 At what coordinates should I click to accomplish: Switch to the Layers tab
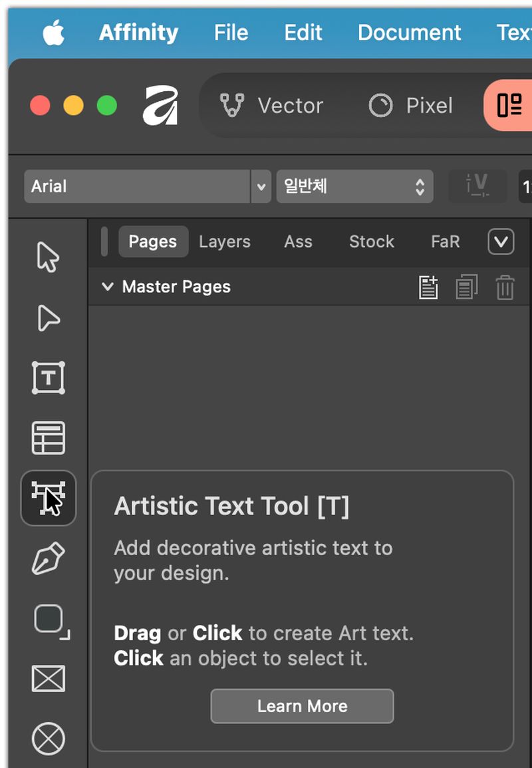[225, 242]
